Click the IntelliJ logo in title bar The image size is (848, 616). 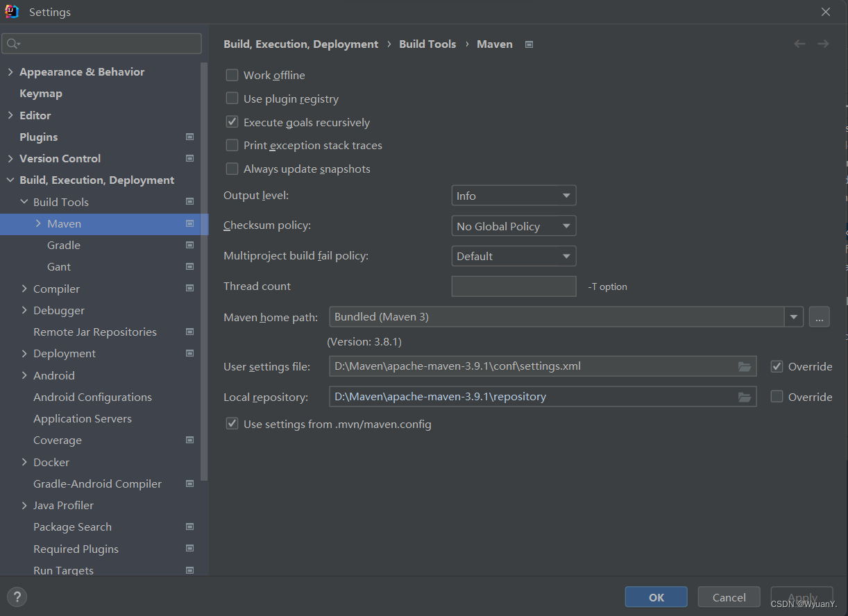pos(12,11)
